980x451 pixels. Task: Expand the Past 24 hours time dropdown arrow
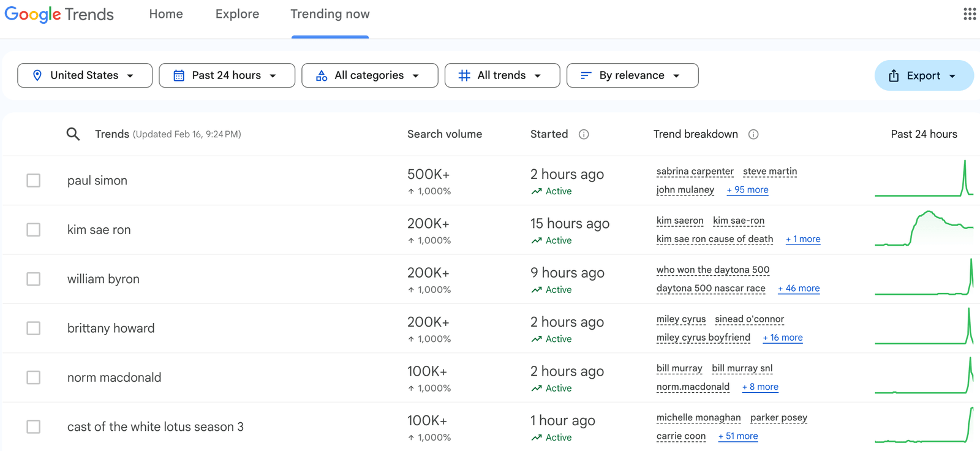coord(273,76)
